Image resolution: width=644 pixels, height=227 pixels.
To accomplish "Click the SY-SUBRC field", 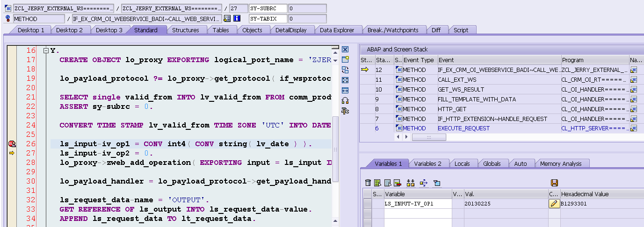I will (x=268, y=8).
